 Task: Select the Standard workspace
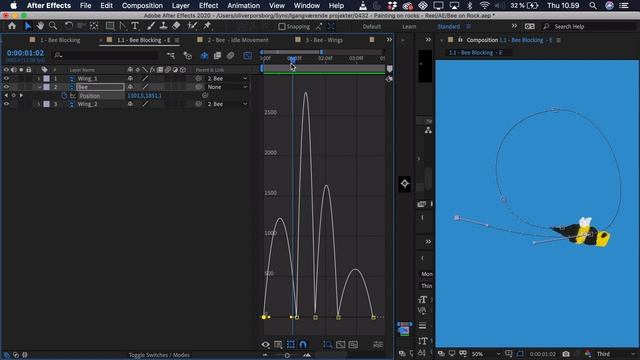(x=449, y=27)
